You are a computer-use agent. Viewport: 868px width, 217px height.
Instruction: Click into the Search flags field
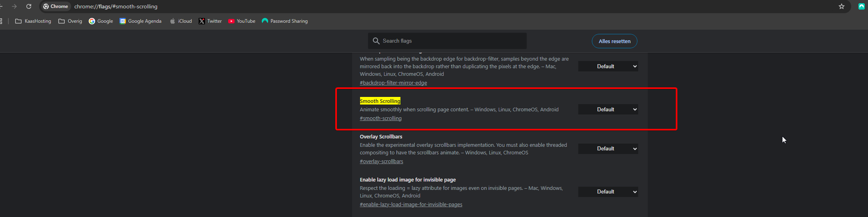tap(452, 41)
